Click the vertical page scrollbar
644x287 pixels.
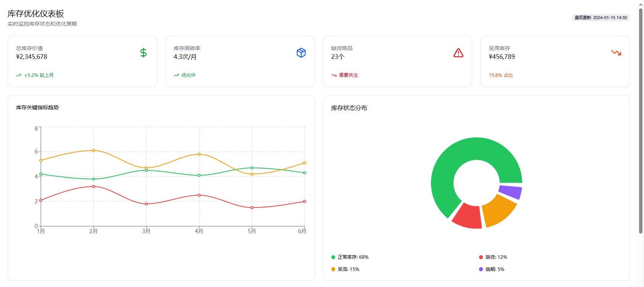tap(641, 118)
